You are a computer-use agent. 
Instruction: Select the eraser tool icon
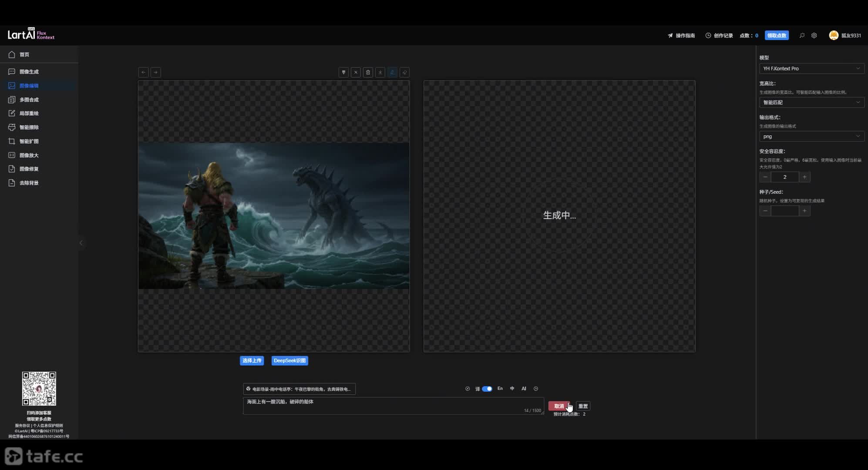click(404, 72)
